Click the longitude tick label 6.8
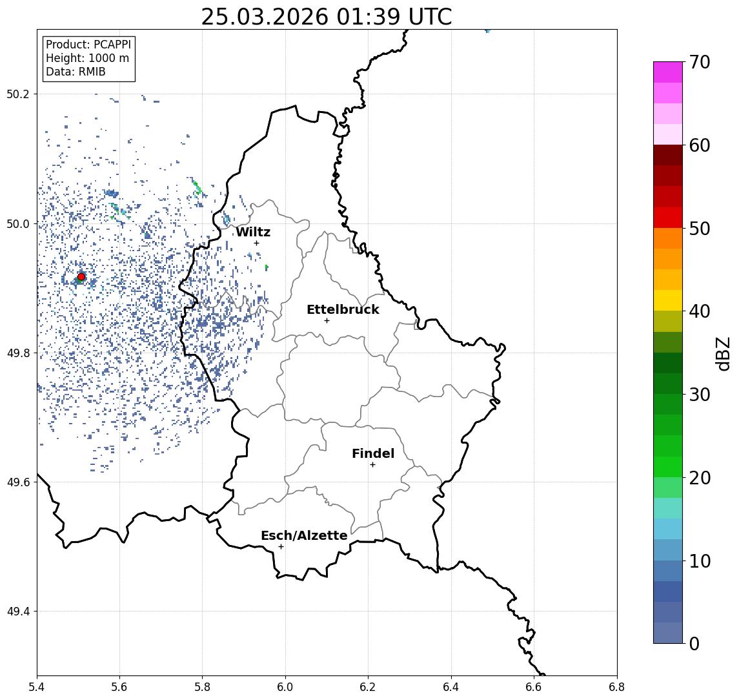The width and height of the screenshot is (739, 700). pos(617,686)
